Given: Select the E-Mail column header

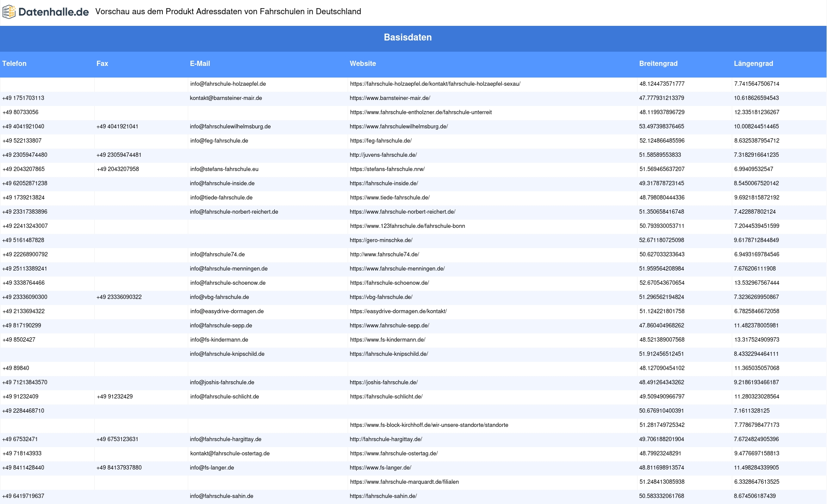Looking at the screenshot, I should (200, 63).
